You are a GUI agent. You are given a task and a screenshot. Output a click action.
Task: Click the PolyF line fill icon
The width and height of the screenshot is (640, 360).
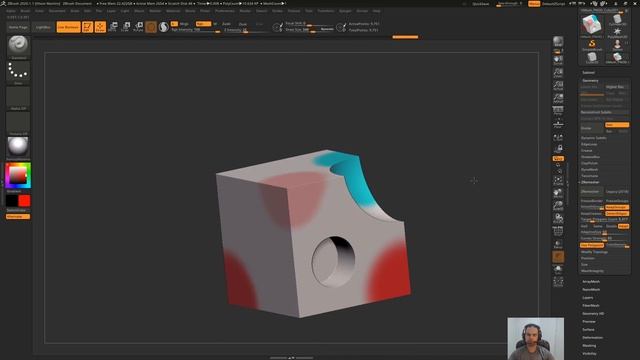click(x=558, y=231)
